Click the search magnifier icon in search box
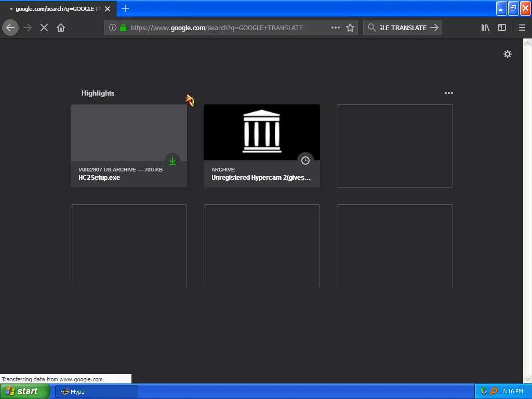 [x=372, y=28]
